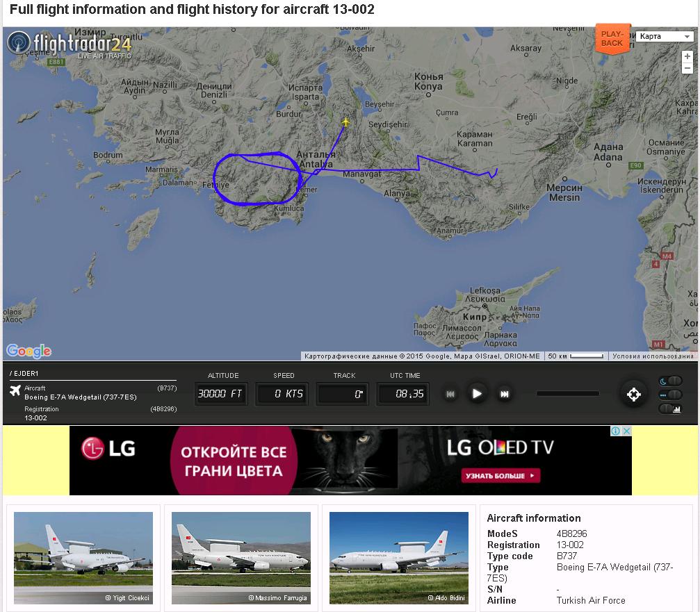Toggle the dotted trail switch
The width and height of the screenshot is (700, 612).
coord(671,395)
